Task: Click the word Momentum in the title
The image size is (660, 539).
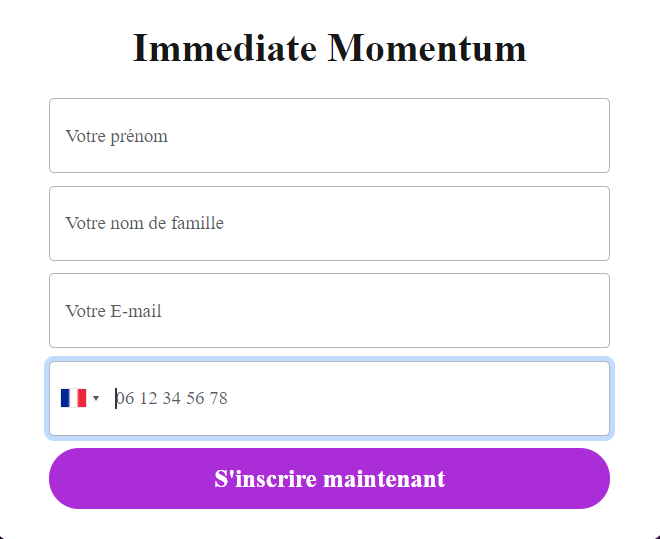Action: tap(426, 48)
